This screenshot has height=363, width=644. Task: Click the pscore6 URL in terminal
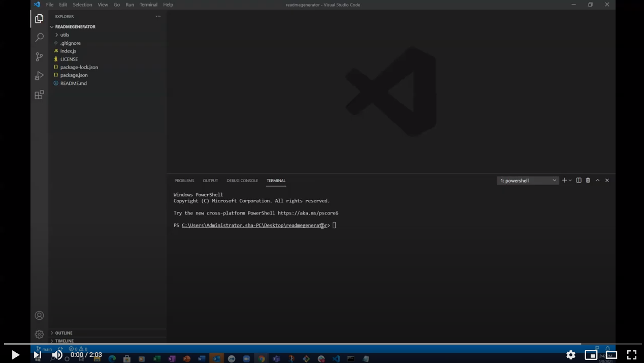tap(308, 213)
